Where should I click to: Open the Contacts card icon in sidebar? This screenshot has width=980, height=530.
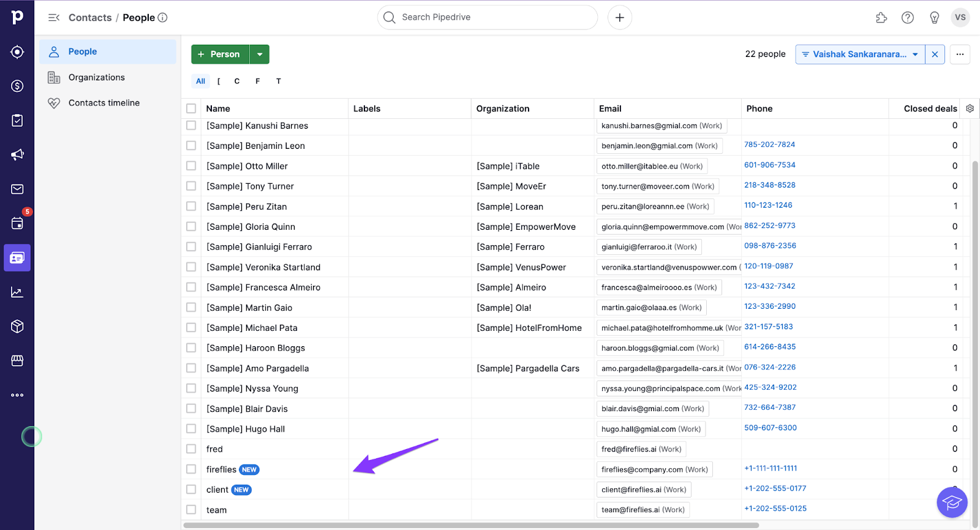[17, 258]
